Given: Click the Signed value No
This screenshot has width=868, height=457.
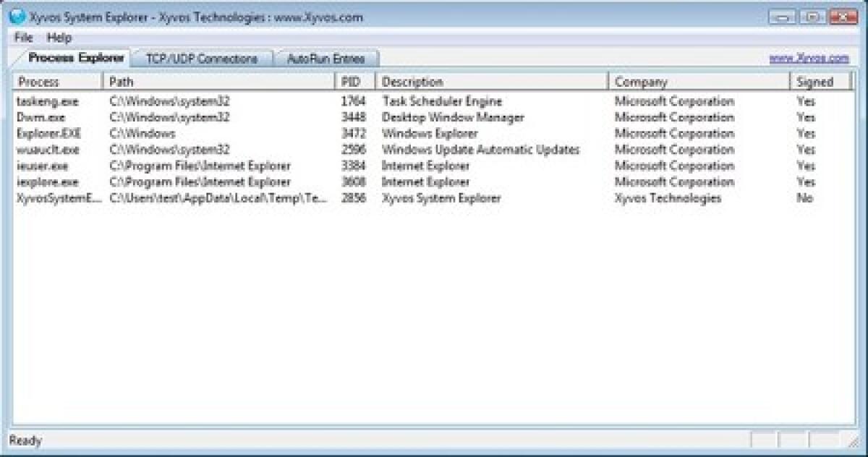Looking at the screenshot, I should coord(805,198).
